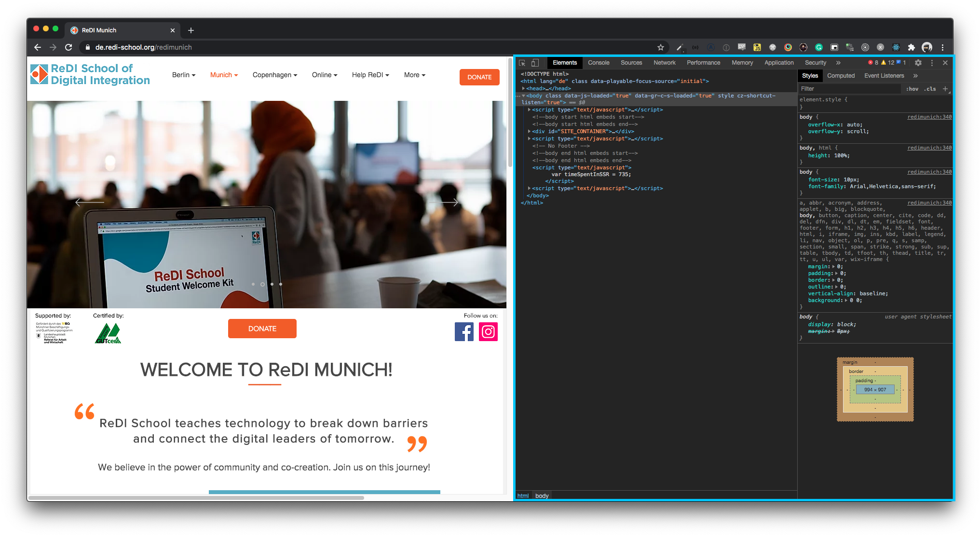The image size is (980, 537).
Task: Reload the page with the refresh icon
Action: click(68, 47)
